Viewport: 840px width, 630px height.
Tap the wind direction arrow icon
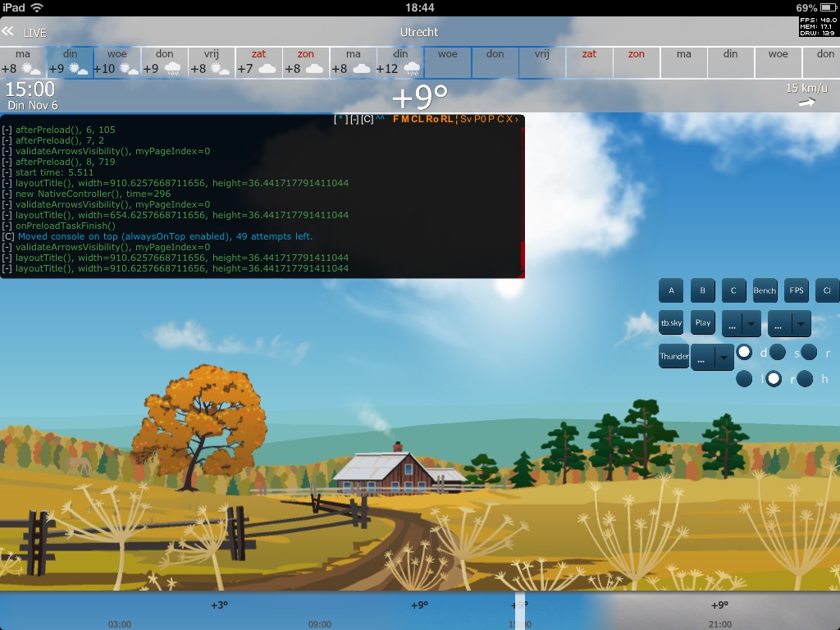(807, 103)
